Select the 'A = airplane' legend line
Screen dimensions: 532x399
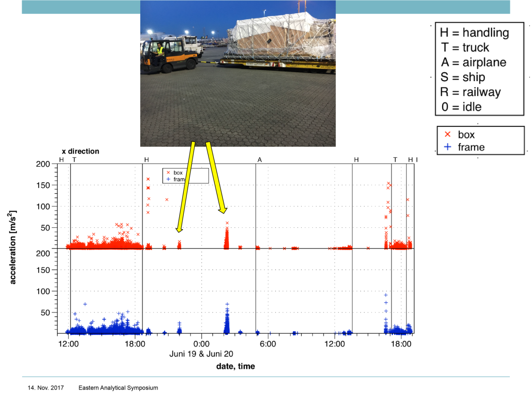(473, 63)
